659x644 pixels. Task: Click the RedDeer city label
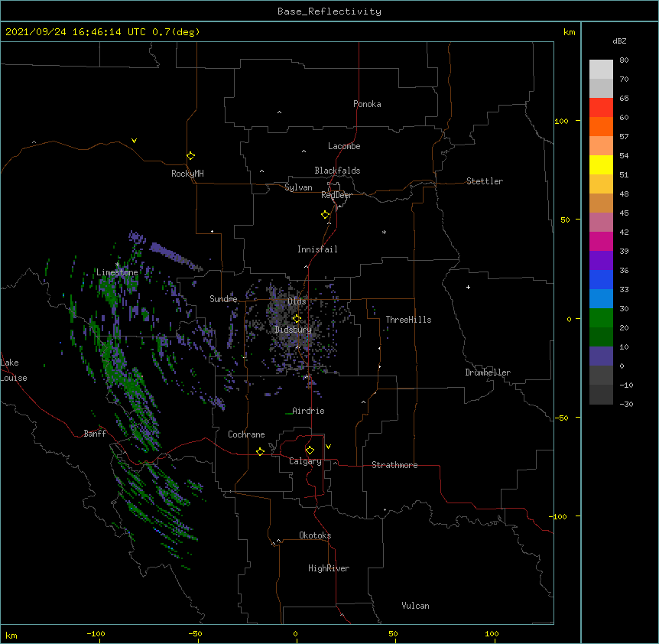[336, 195]
